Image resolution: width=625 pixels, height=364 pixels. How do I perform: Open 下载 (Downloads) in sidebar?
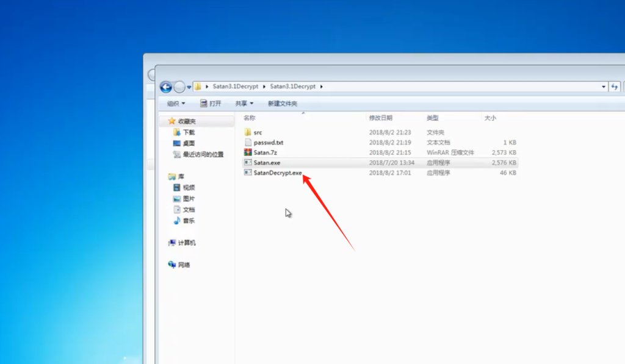[189, 133]
